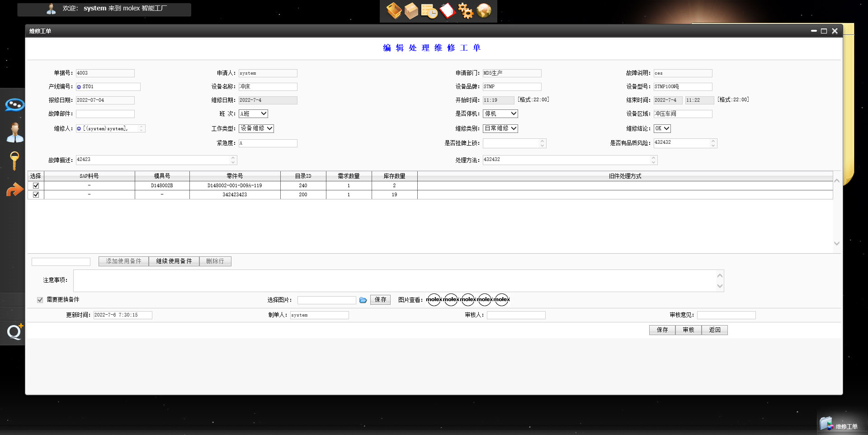Click the 继续使用备件 button
The height and width of the screenshot is (435, 868).
174,261
